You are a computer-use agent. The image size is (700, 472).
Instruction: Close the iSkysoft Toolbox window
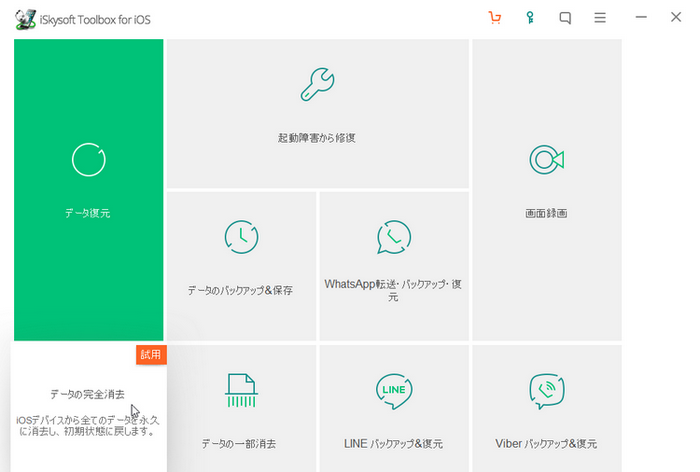[x=676, y=17]
